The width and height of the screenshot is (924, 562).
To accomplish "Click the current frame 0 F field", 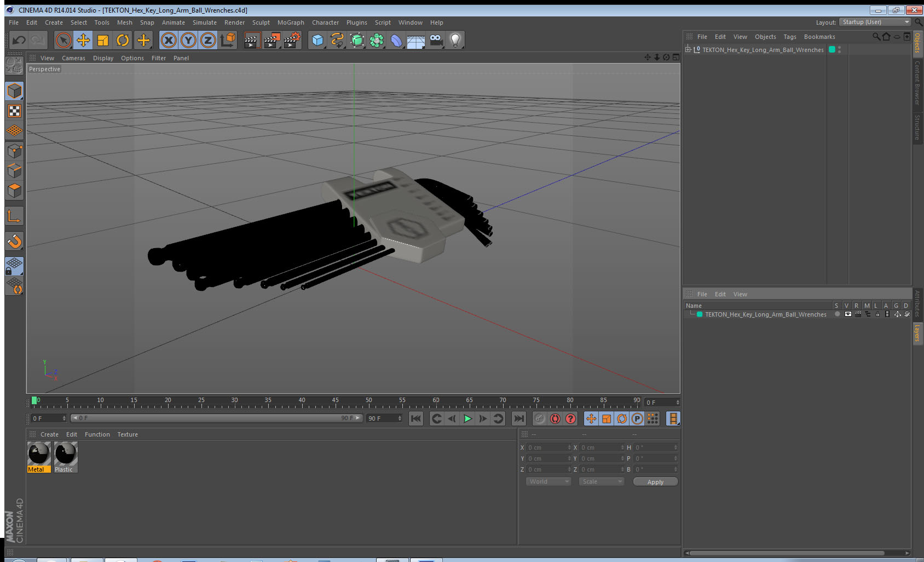I will [x=48, y=418].
